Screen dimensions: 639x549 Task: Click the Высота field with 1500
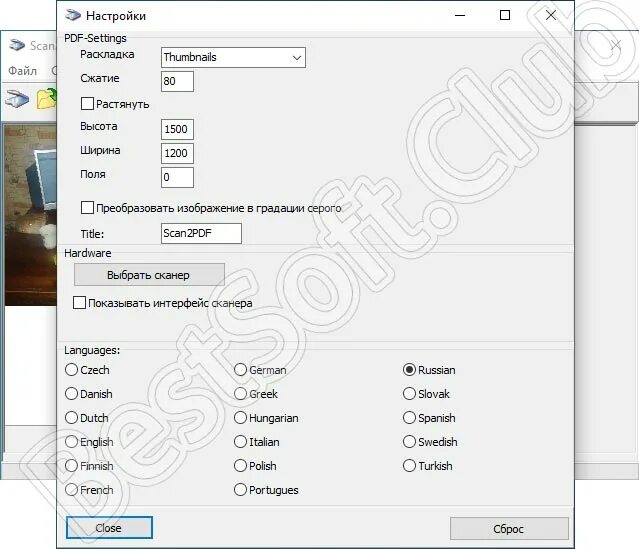point(177,129)
